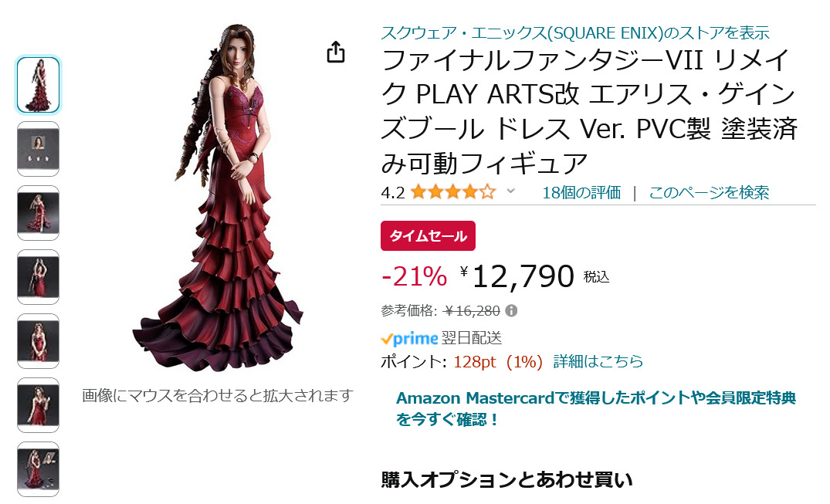Click the share icon above product image
This screenshot has width=830, height=504.
pos(336,52)
